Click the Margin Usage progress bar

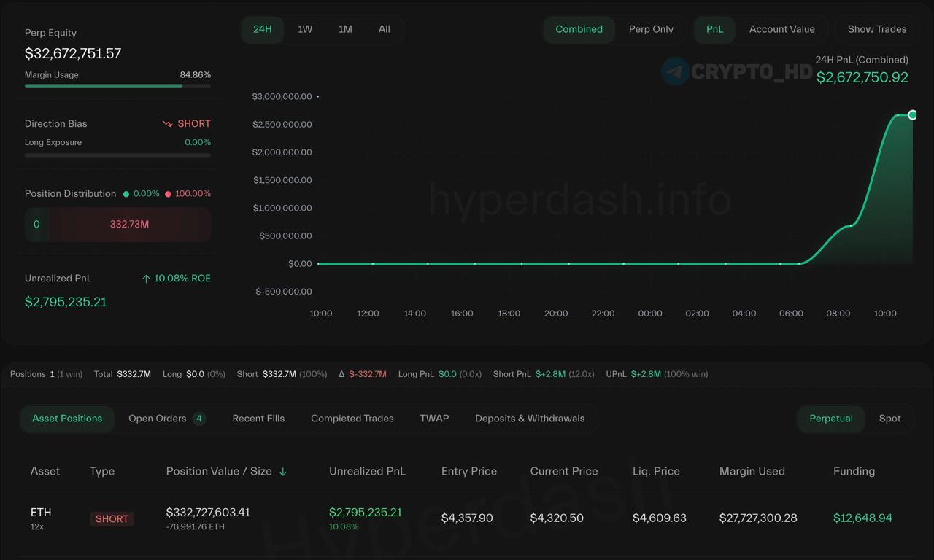pos(117,85)
